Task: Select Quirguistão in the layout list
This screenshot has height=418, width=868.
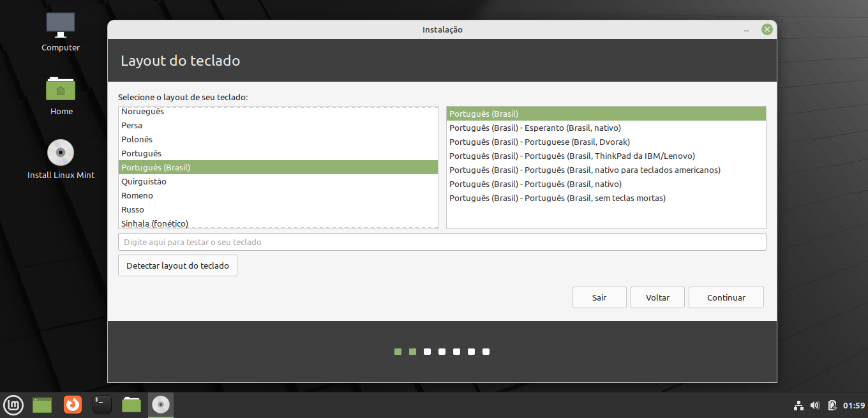Action: pos(278,181)
